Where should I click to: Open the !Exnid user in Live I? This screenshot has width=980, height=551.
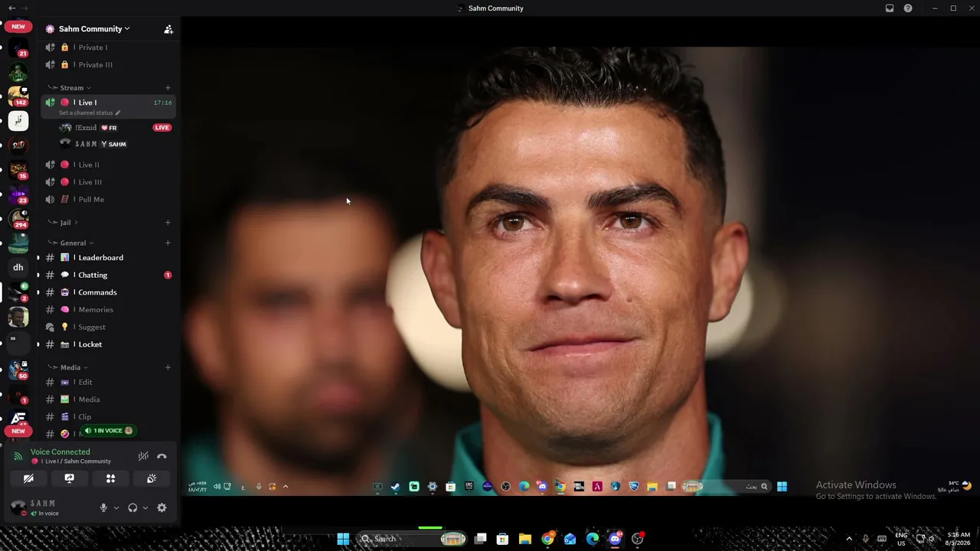pyautogui.click(x=108, y=128)
